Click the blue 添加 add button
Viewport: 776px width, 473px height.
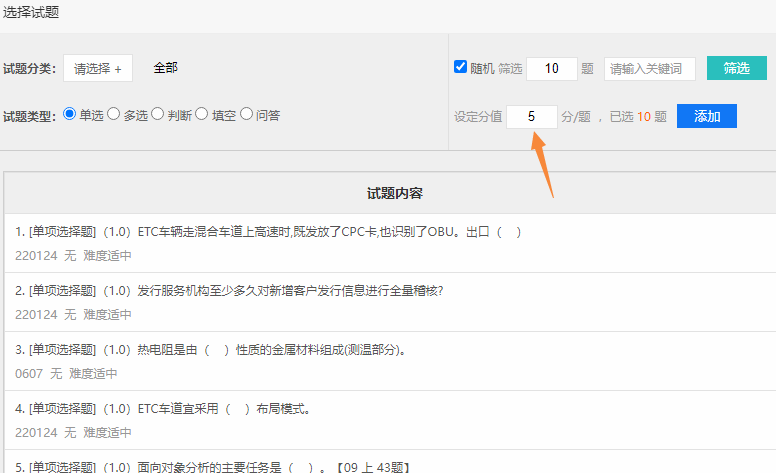pos(707,116)
